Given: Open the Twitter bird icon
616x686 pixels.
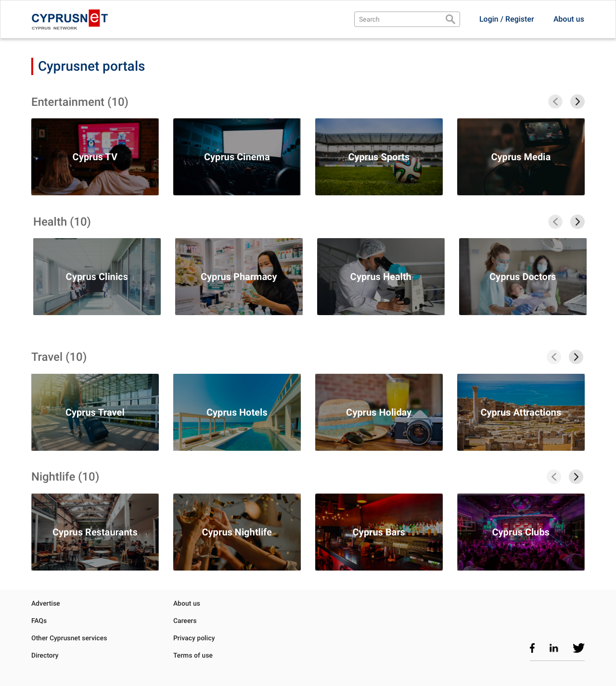Looking at the screenshot, I should [x=578, y=648].
